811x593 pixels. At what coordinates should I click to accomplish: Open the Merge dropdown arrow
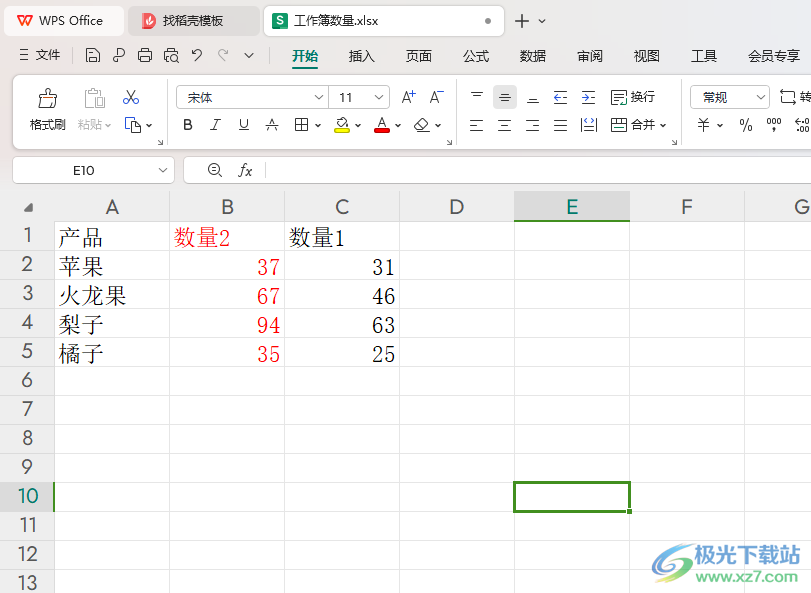663,125
